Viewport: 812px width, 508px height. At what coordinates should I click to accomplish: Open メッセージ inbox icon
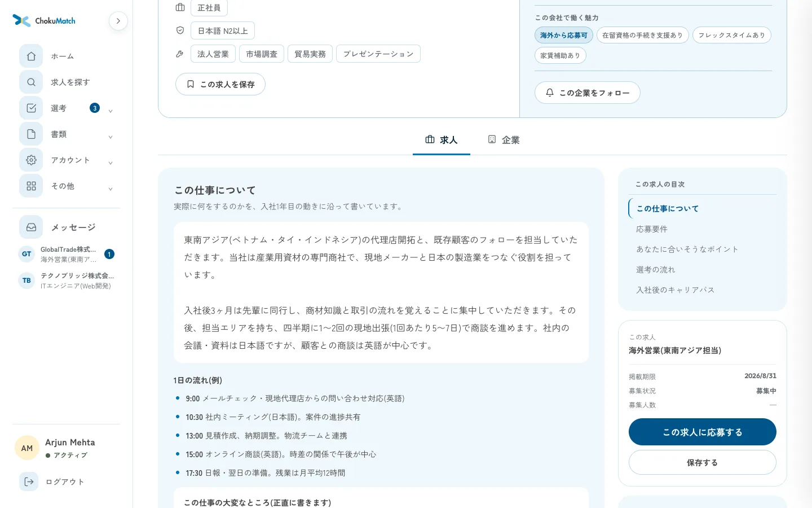(x=31, y=227)
